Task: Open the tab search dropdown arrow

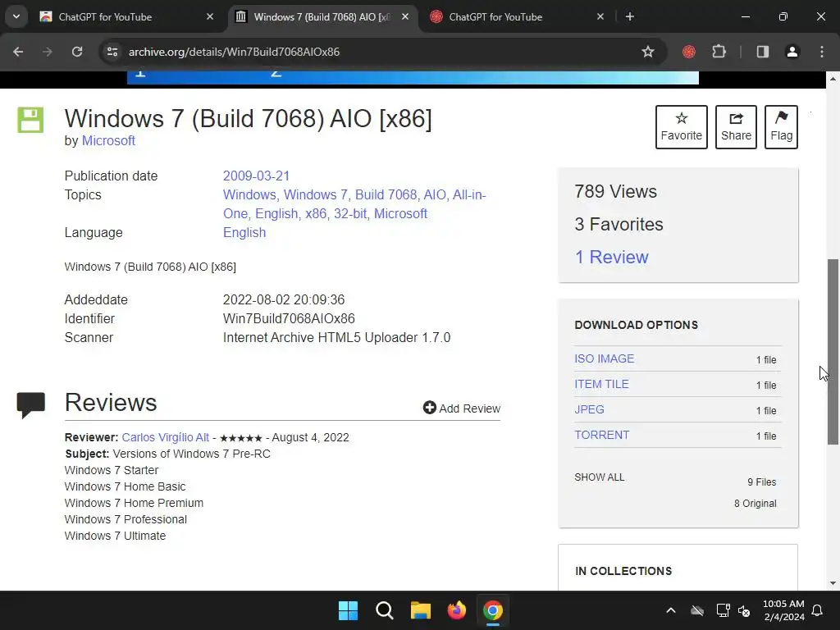Action: click(x=16, y=16)
